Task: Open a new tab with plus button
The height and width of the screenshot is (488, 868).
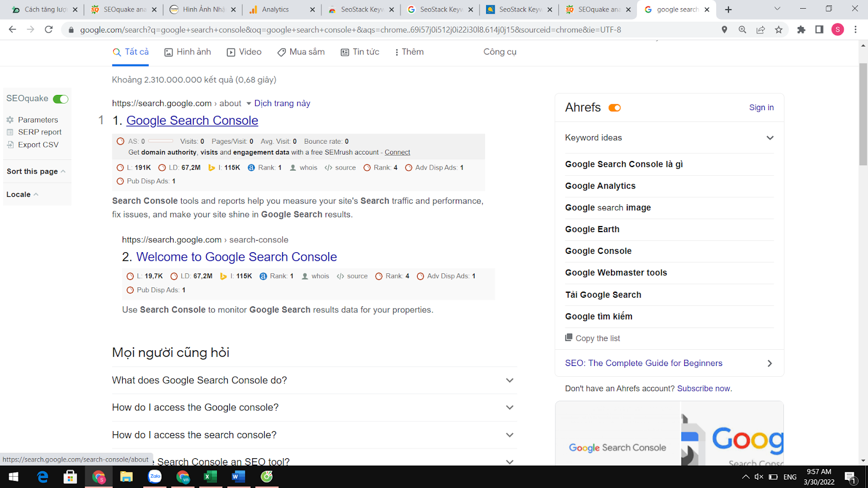Action: click(x=729, y=9)
